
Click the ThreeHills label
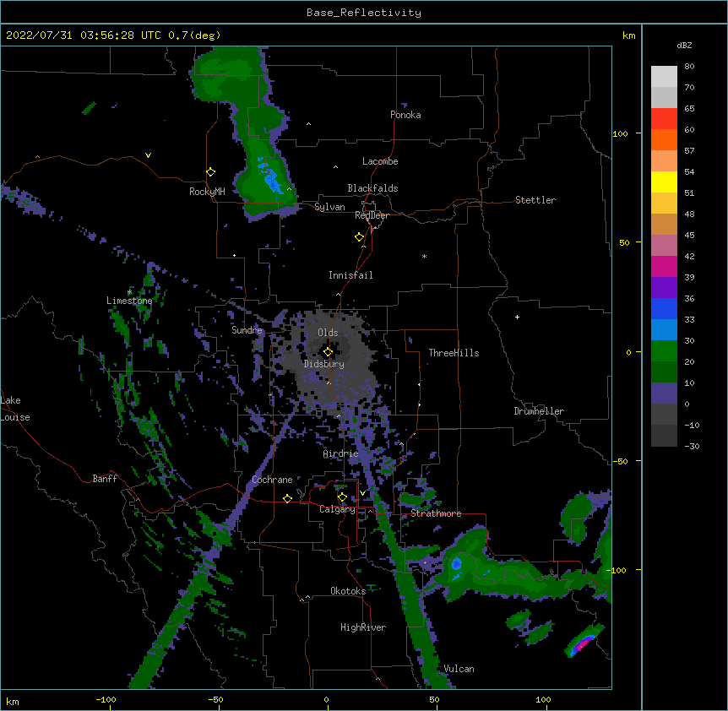tap(454, 353)
